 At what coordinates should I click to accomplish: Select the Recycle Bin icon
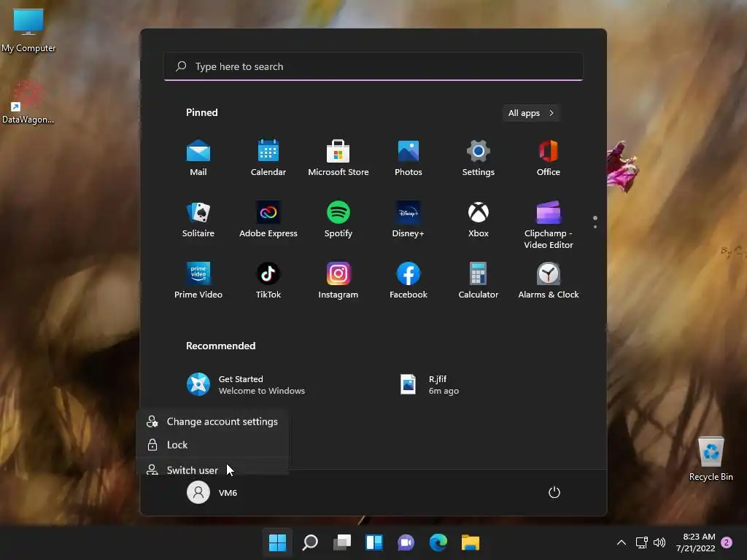pyautogui.click(x=711, y=459)
